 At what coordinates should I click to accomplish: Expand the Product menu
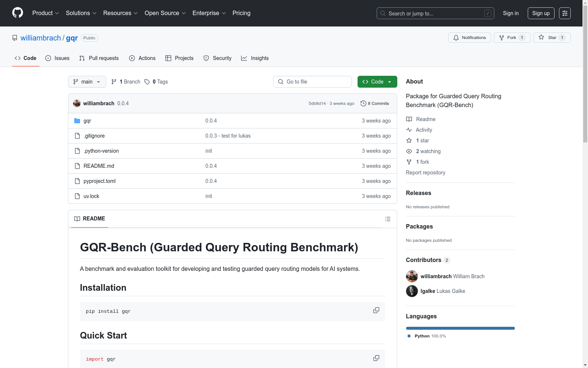click(46, 13)
